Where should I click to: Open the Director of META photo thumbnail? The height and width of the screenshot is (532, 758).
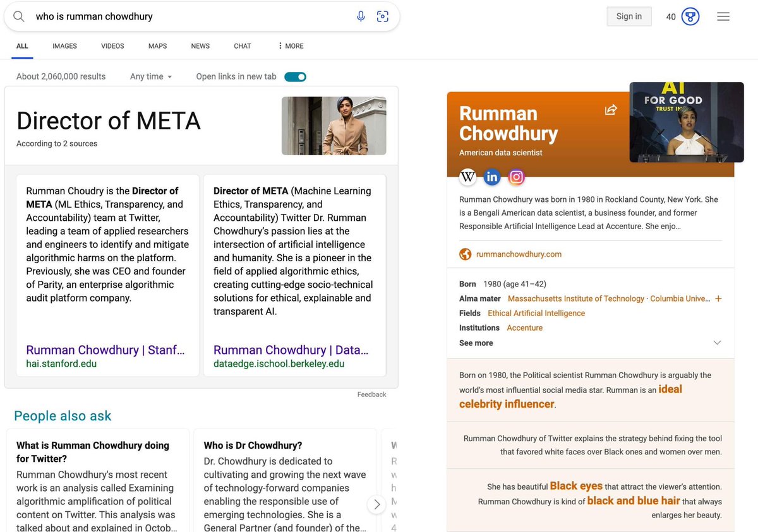click(334, 126)
